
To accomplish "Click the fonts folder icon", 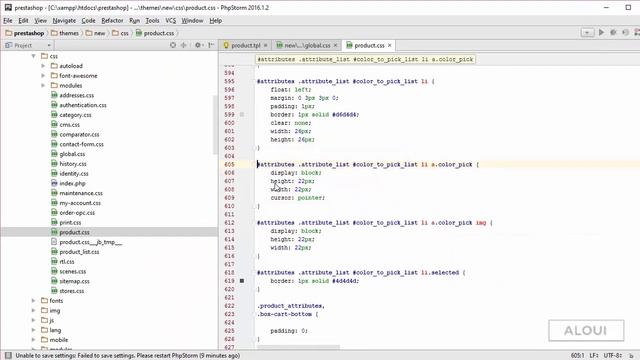I will [44, 301].
